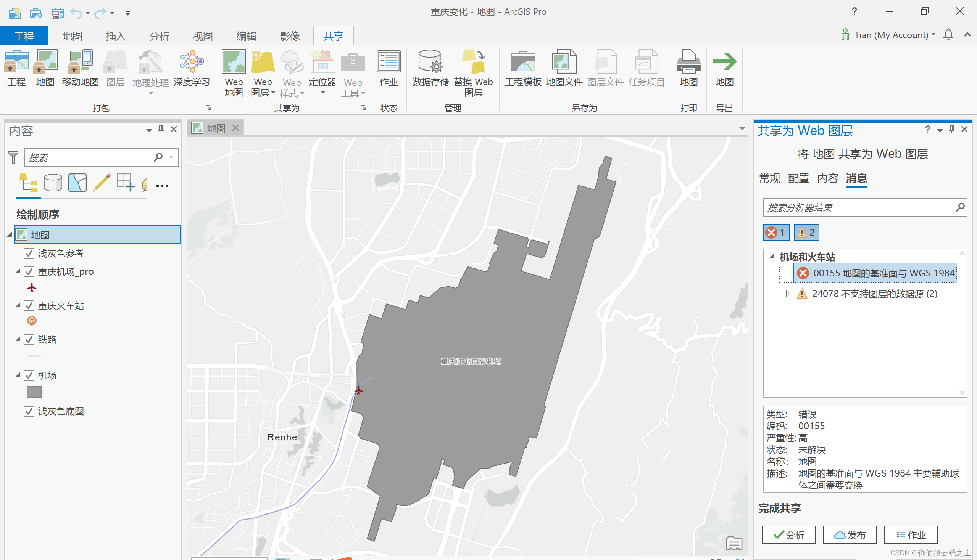Hide the 铁路 layer via checkbox
Image resolution: width=977 pixels, height=560 pixels.
tap(29, 340)
